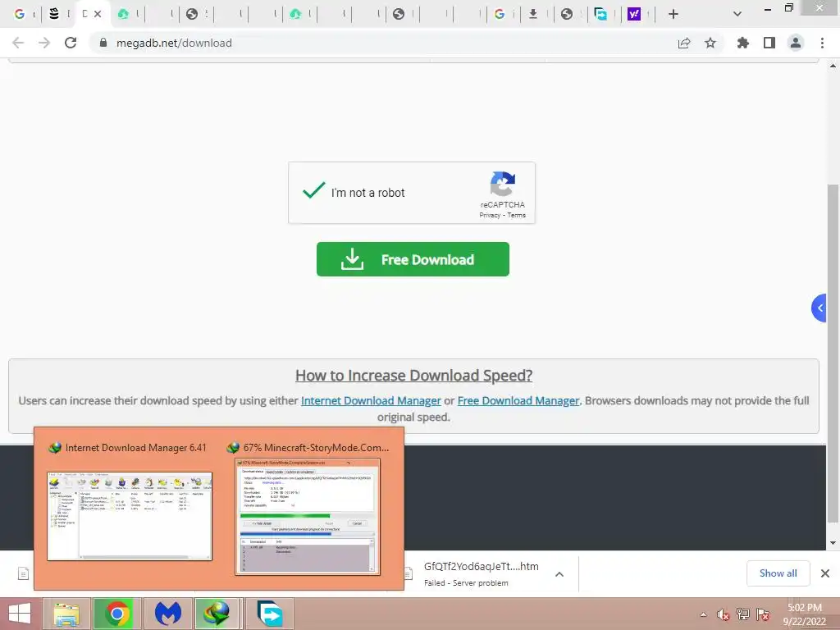The image size is (840, 630).
Task: Close the active megadb tab
Action: [x=98, y=15]
